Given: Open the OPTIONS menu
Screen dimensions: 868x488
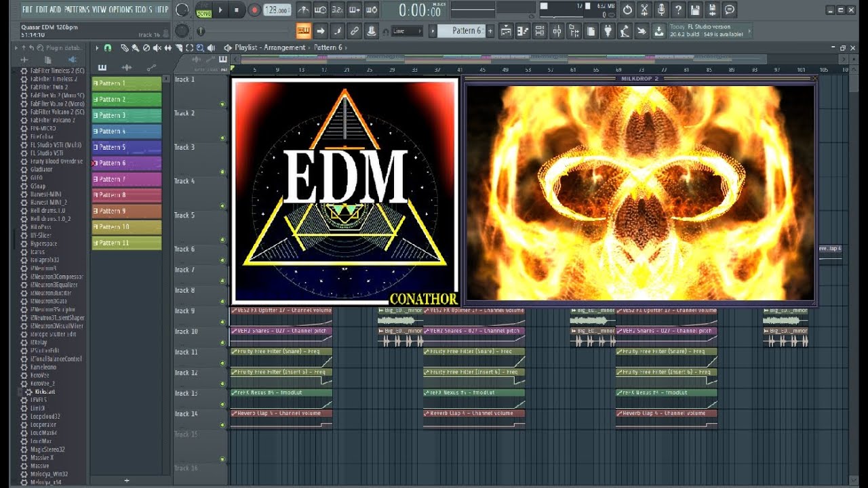Looking at the screenshot, I should pyautogui.click(x=121, y=9).
